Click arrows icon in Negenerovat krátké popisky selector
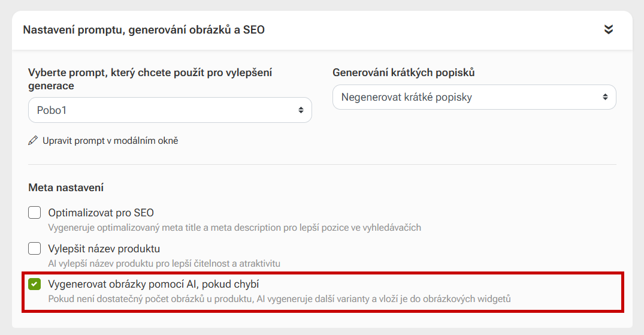 tap(605, 96)
